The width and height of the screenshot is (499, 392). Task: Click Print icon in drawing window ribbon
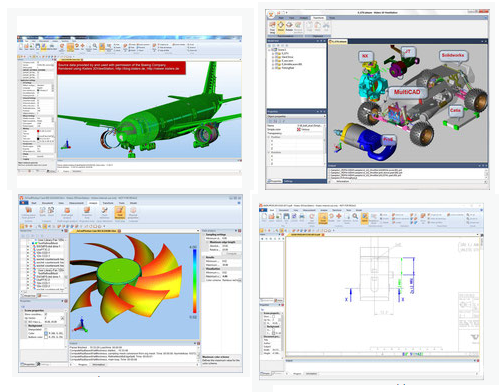pos(302,217)
